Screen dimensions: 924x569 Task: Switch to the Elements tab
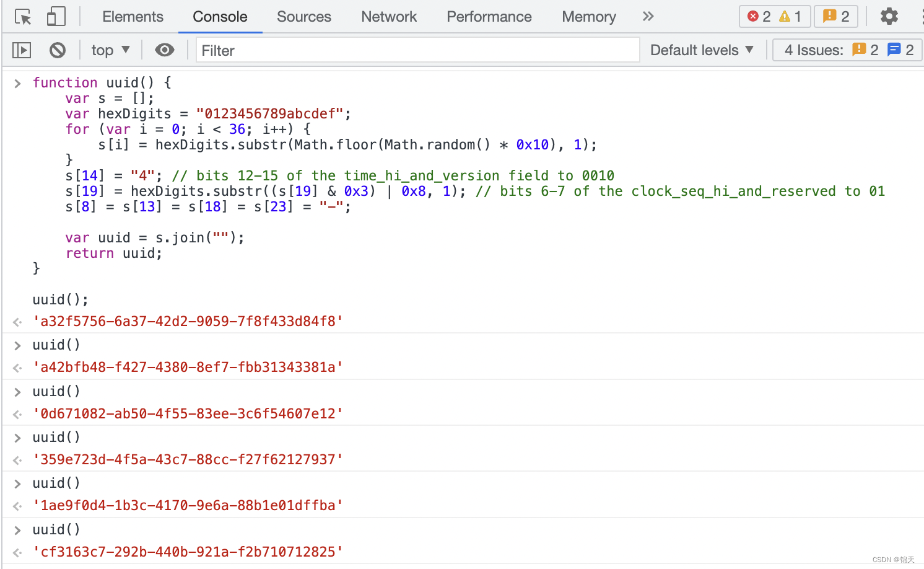tap(133, 17)
